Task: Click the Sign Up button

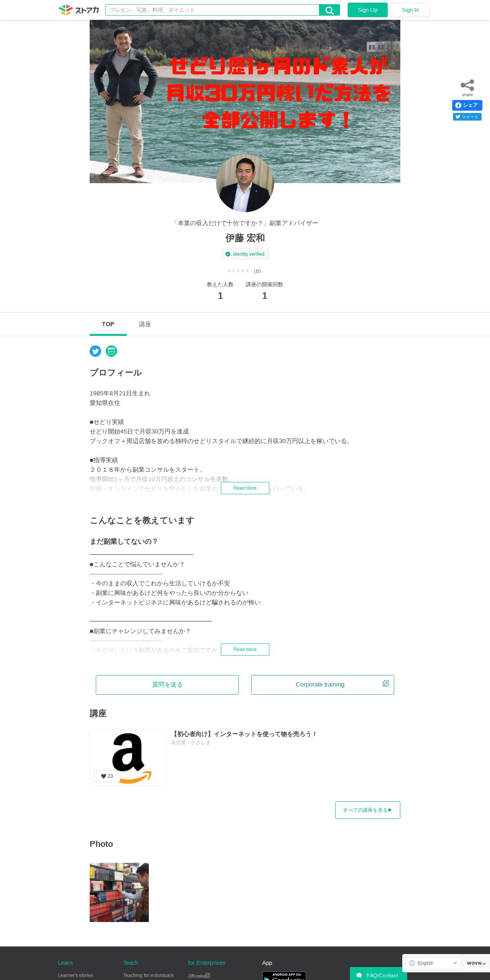Action: click(x=367, y=10)
